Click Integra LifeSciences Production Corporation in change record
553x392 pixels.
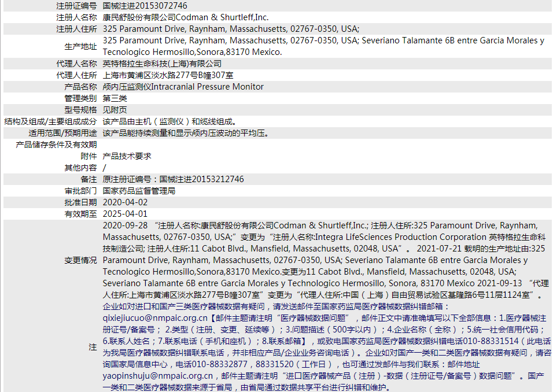(401, 237)
